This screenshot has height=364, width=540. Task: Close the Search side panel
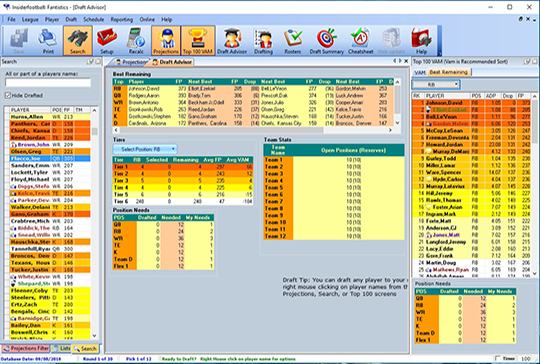(x=98, y=62)
